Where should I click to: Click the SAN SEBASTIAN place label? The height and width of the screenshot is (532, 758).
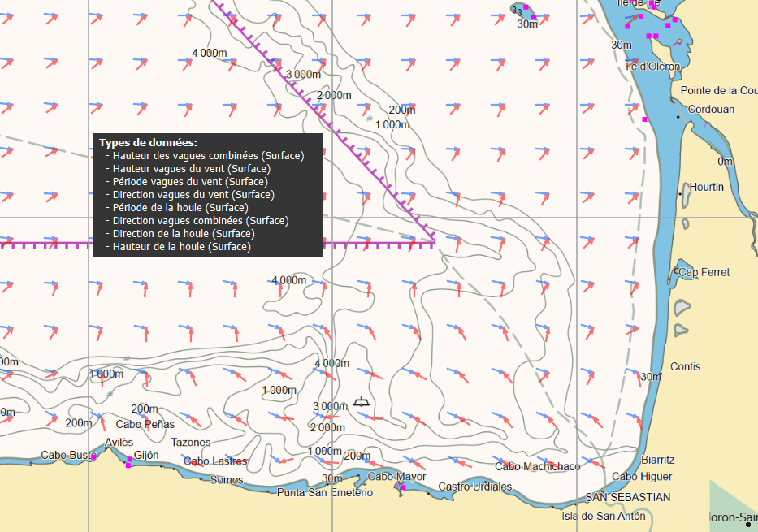tap(630, 497)
